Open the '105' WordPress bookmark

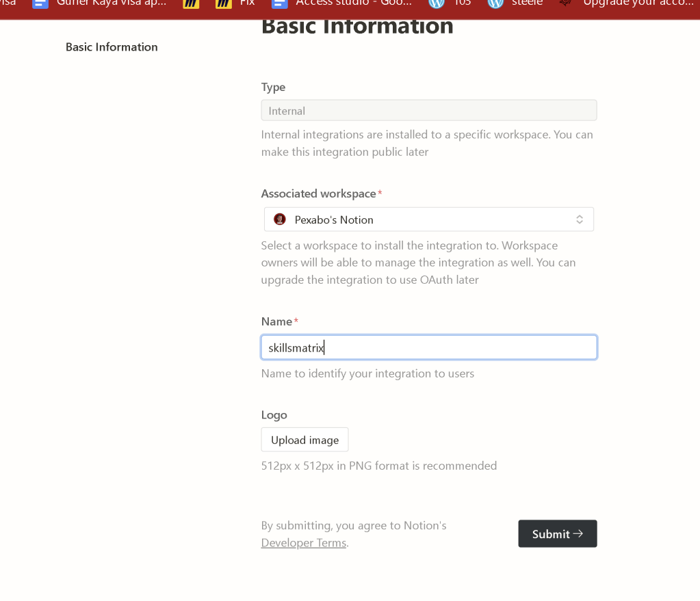point(450,3)
